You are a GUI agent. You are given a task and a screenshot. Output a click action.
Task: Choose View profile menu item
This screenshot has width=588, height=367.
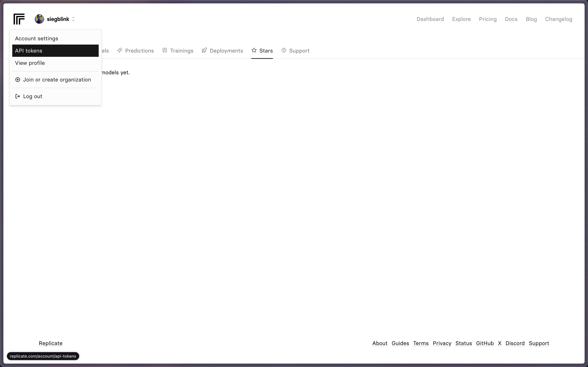(30, 63)
